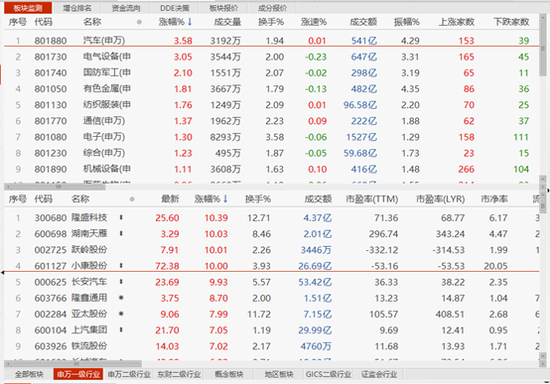Open the 增合排名 tab

77,8
